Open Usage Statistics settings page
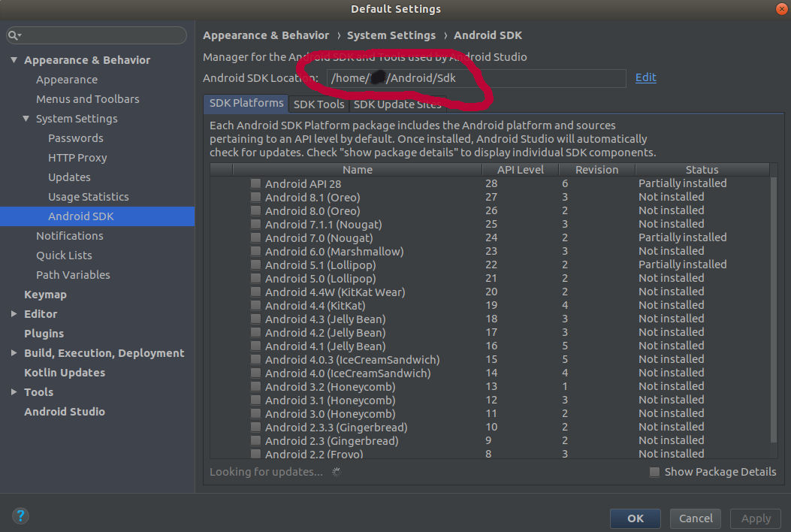Screen dimensions: 791x532 click(x=89, y=197)
